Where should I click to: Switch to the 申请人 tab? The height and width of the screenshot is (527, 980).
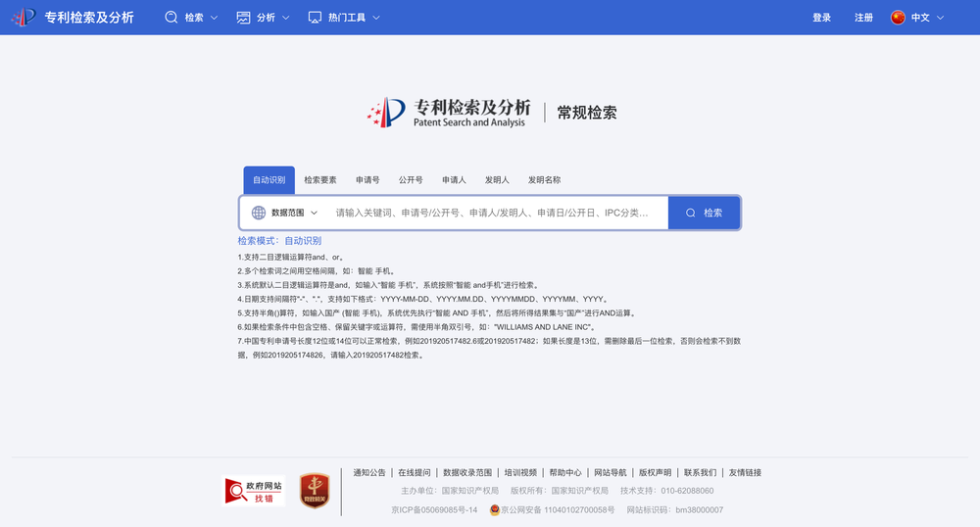point(454,180)
